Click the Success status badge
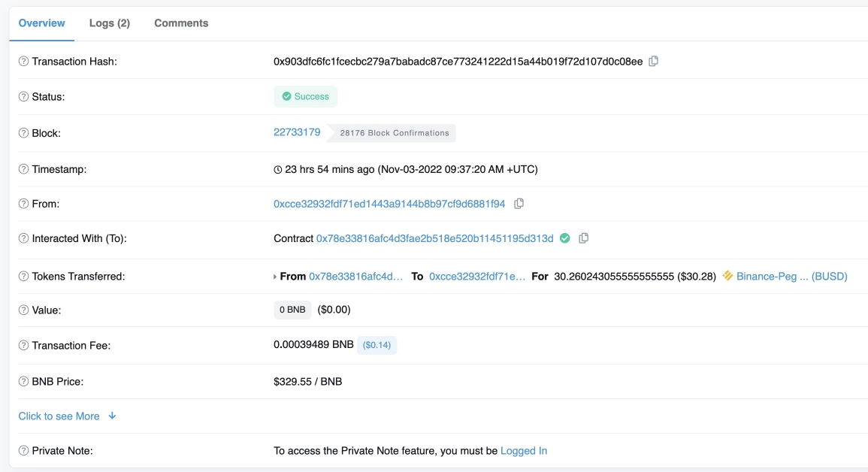 (306, 96)
